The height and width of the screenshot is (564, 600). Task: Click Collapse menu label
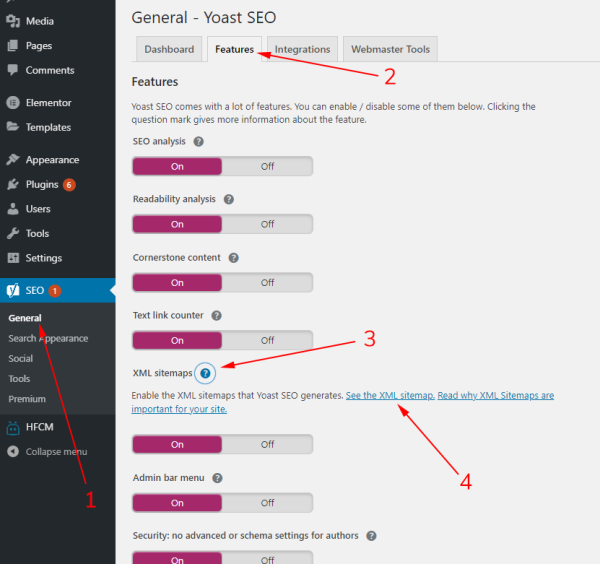click(56, 452)
